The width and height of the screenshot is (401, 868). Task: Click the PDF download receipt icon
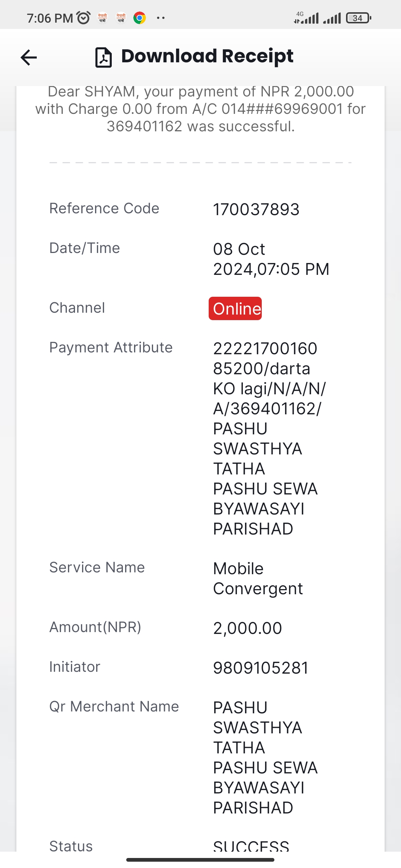point(104,57)
